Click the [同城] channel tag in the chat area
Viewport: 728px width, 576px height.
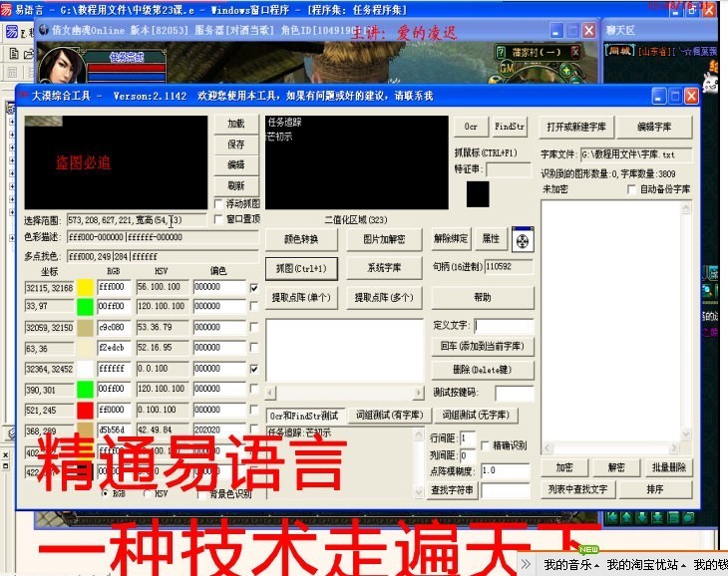click(x=620, y=51)
